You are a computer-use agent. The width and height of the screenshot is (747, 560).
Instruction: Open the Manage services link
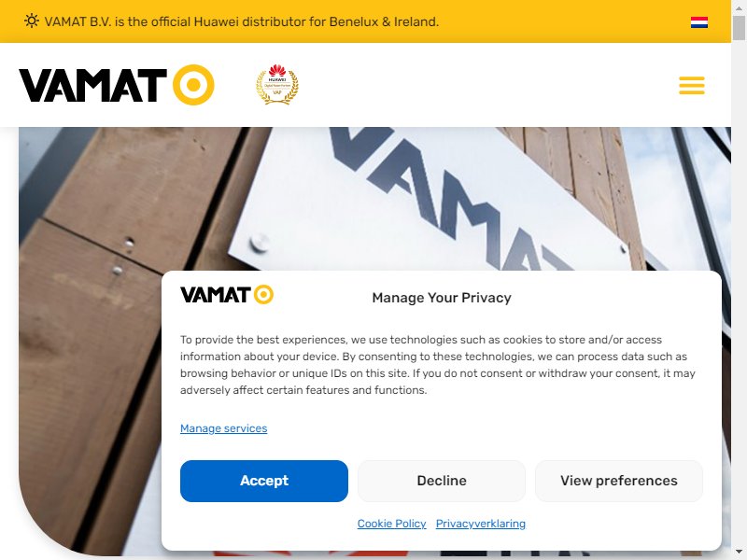pos(223,428)
